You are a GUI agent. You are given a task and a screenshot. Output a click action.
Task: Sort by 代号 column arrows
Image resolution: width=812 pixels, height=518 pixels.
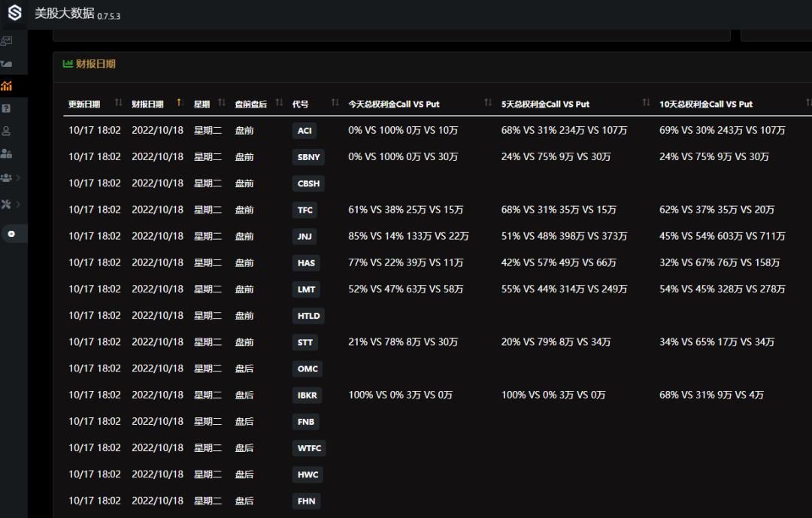pos(335,102)
